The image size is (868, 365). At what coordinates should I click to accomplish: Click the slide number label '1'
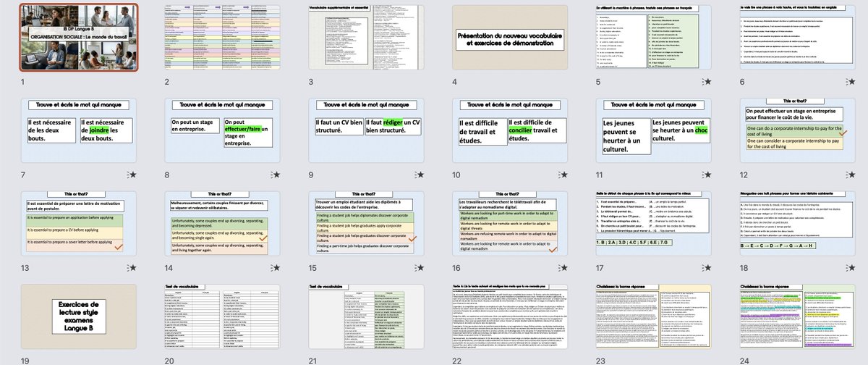coord(22,82)
